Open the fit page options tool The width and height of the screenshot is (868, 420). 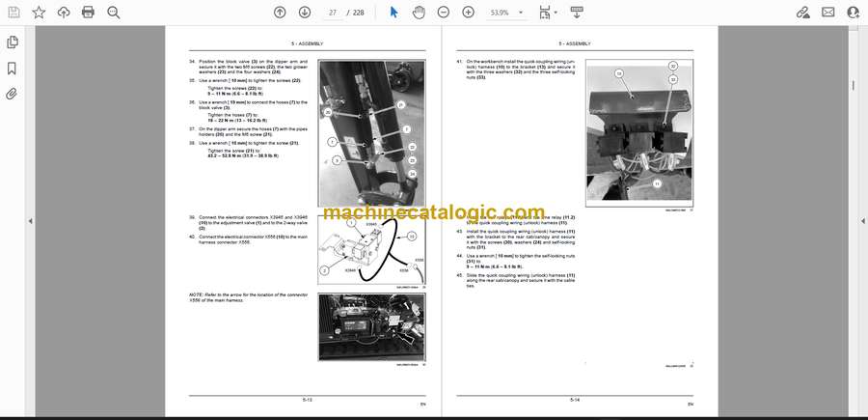pyautogui.click(x=545, y=13)
